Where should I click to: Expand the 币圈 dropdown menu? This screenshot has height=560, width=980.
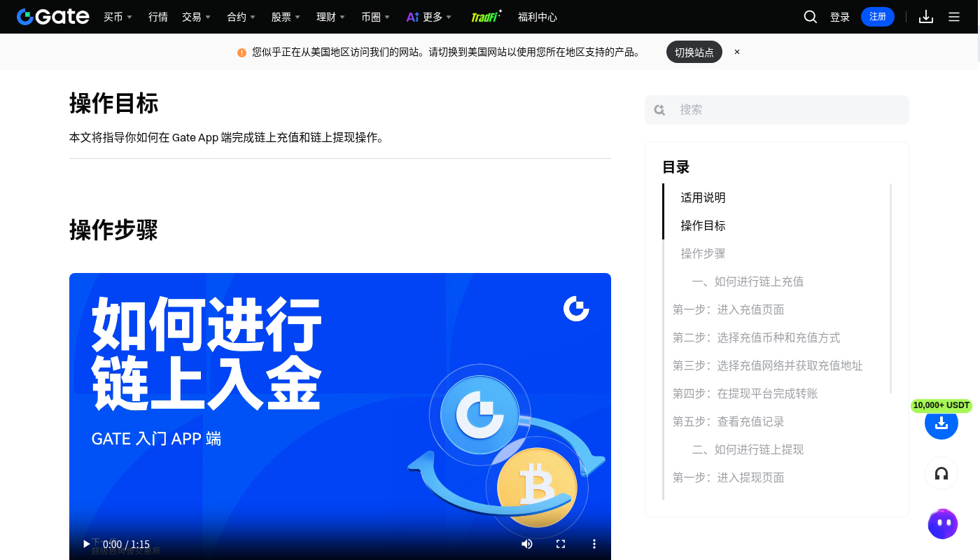(x=375, y=17)
